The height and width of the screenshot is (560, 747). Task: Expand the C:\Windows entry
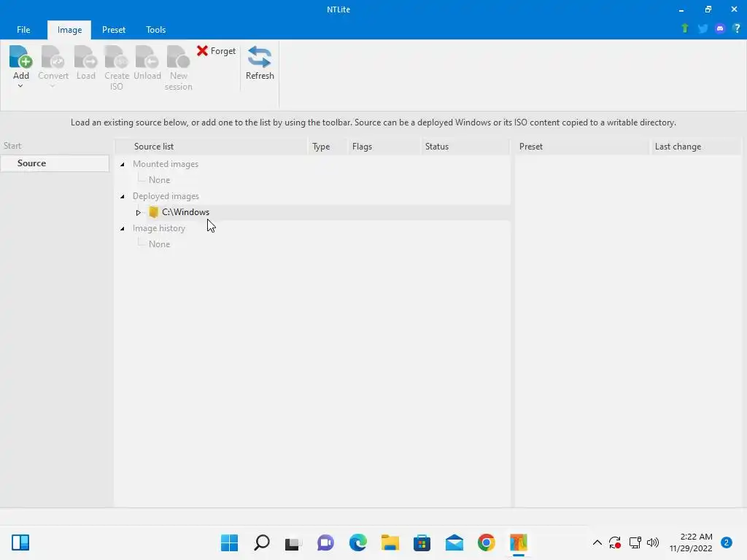[138, 212]
